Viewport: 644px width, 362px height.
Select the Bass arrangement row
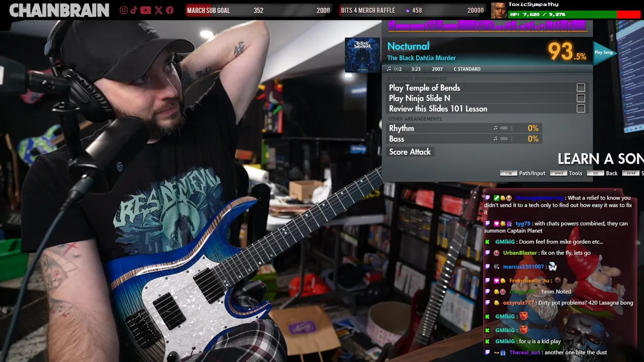pos(464,139)
